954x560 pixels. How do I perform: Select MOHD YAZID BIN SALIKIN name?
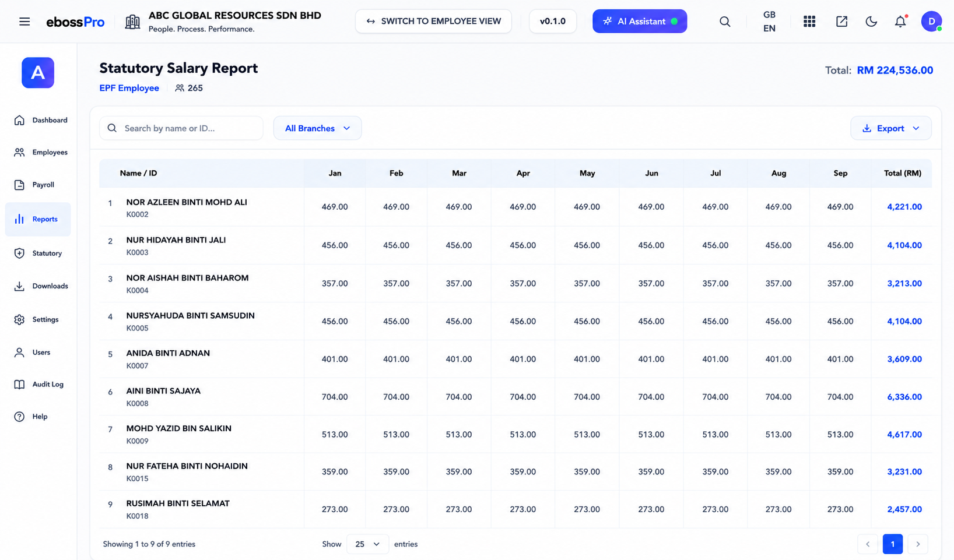(x=178, y=428)
